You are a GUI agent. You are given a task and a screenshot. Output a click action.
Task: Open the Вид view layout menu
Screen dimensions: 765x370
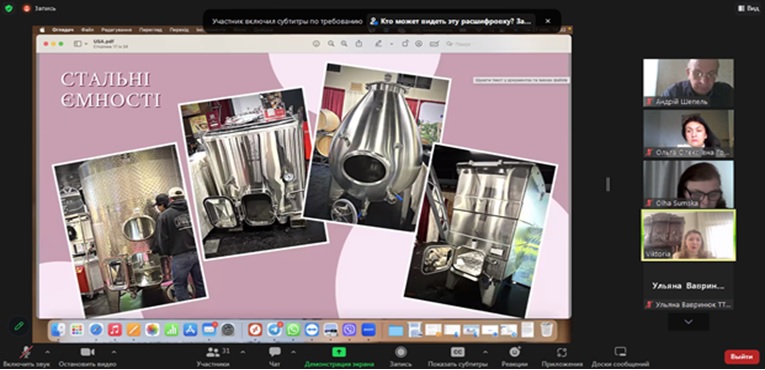click(x=748, y=8)
